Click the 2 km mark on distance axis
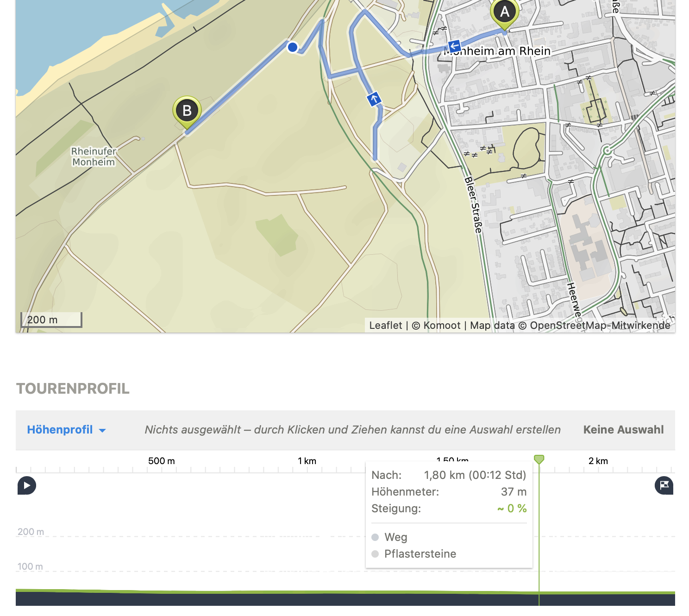This screenshot has width=689, height=616. [x=598, y=461]
